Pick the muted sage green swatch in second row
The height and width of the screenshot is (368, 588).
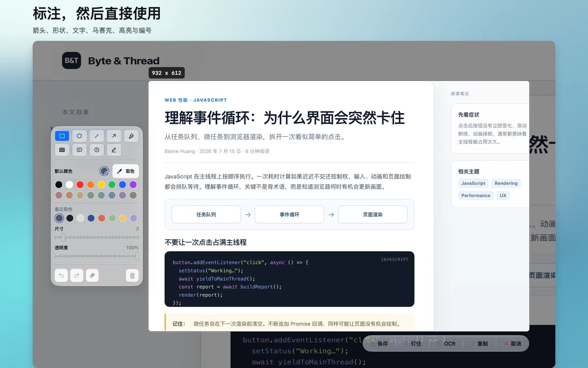[91, 195]
